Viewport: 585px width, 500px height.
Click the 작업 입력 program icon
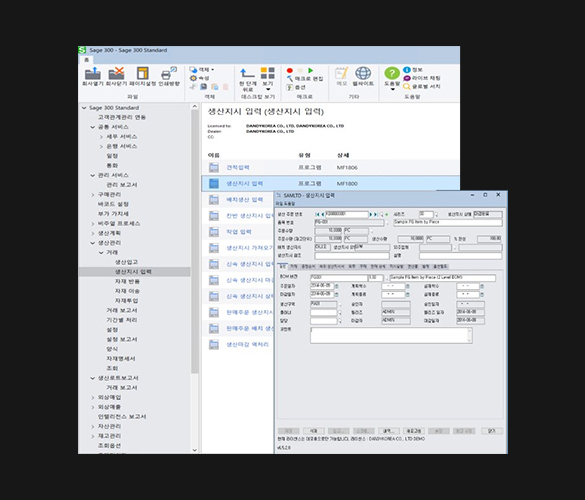(x=214, y=232)
